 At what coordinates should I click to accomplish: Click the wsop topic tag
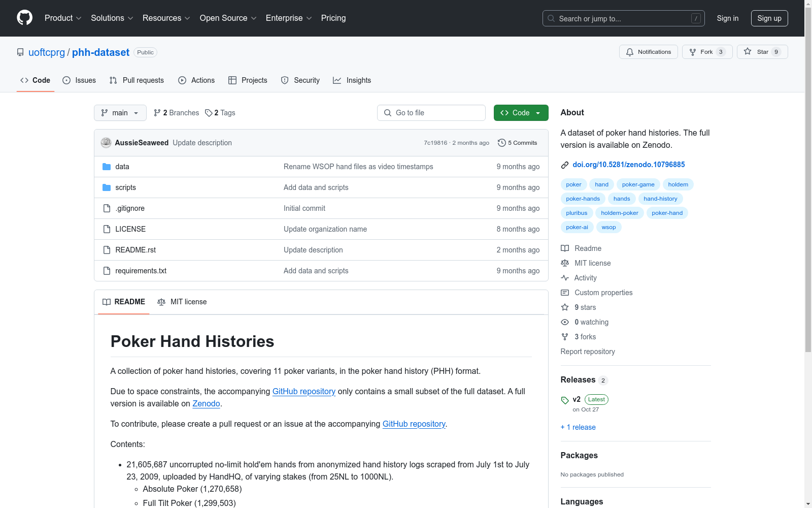pos(608,227)
